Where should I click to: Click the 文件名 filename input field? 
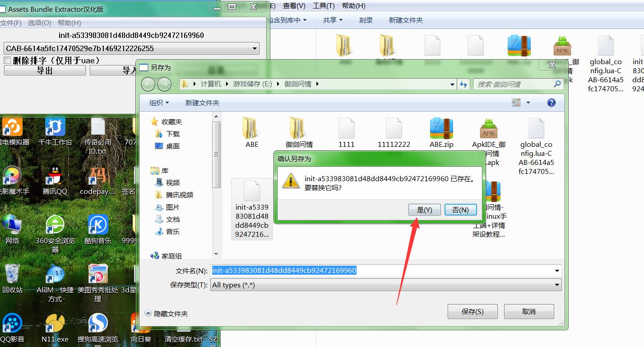pos(383,271)
